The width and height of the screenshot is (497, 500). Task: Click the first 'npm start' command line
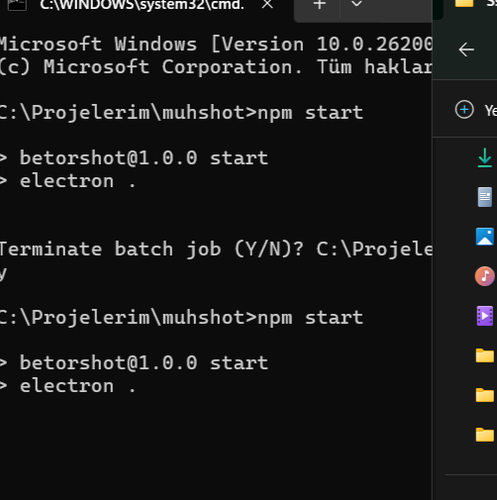182,113
